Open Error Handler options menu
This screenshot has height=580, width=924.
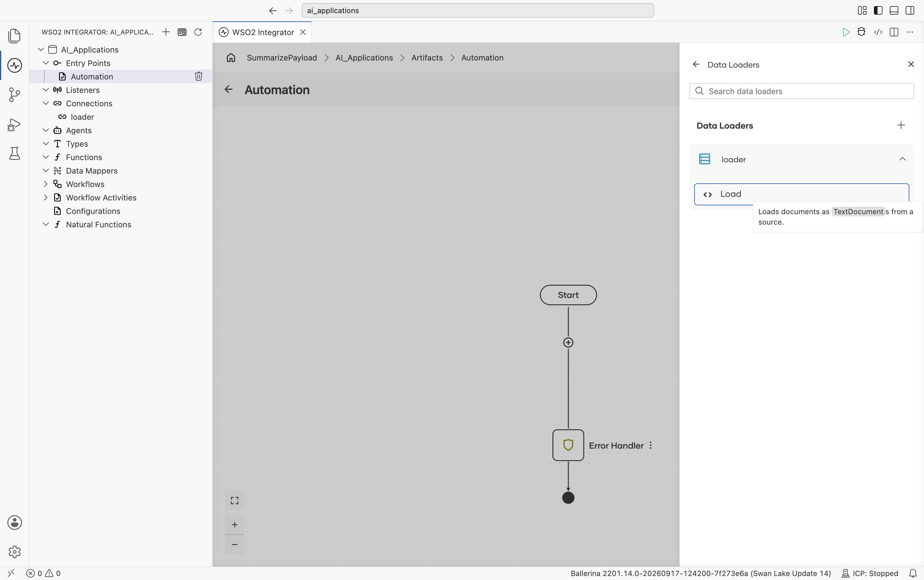coord(651,445)
